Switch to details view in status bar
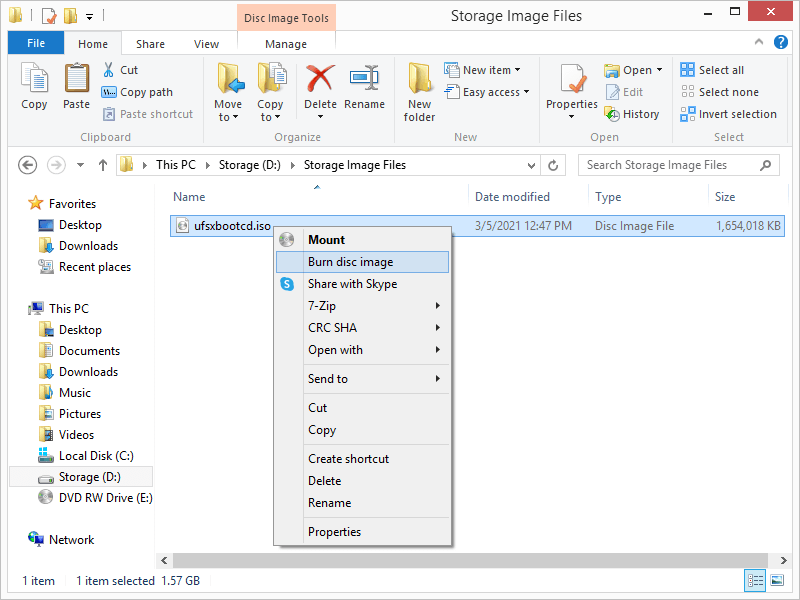Screen dimensions: 800x600 pos(755,581)
